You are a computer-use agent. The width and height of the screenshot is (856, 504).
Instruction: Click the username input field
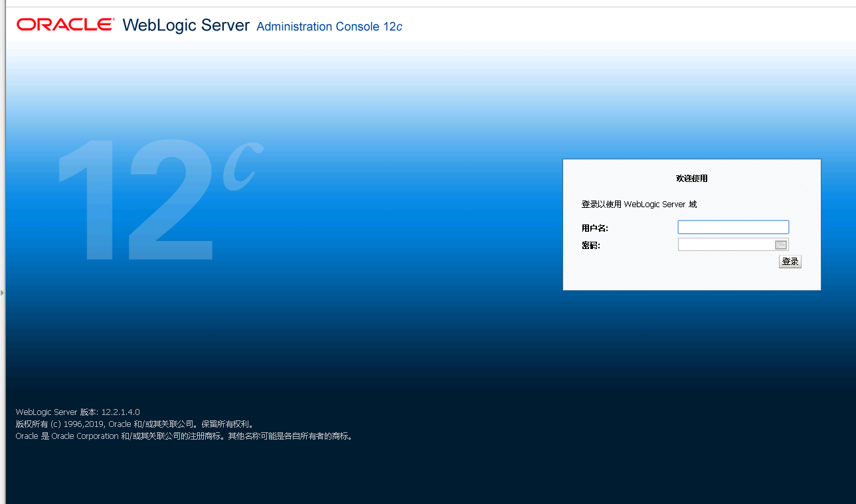click(x=733, y=227)
